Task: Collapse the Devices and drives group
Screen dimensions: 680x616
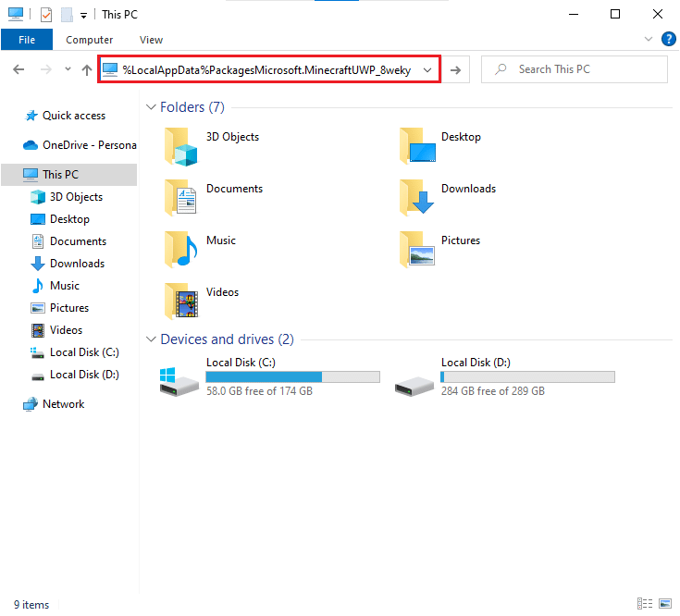Action: [x=151, y=339]
